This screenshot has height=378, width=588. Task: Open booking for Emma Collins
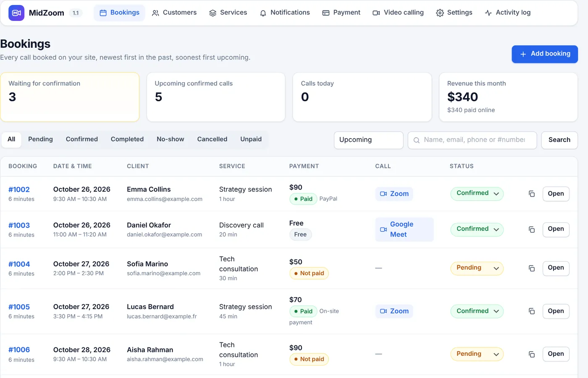point(556,194)
